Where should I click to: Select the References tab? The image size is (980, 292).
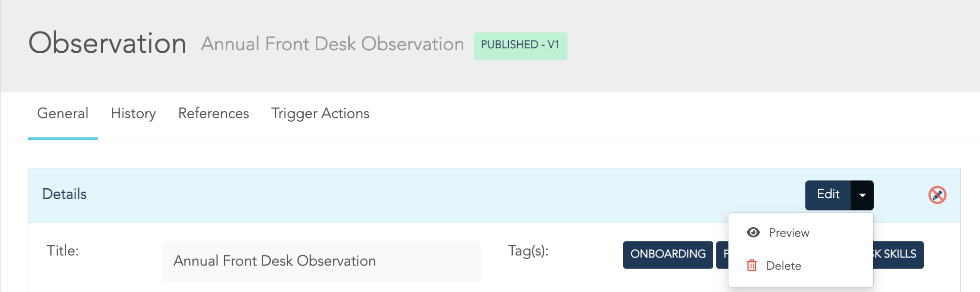(x=213, y=114)
